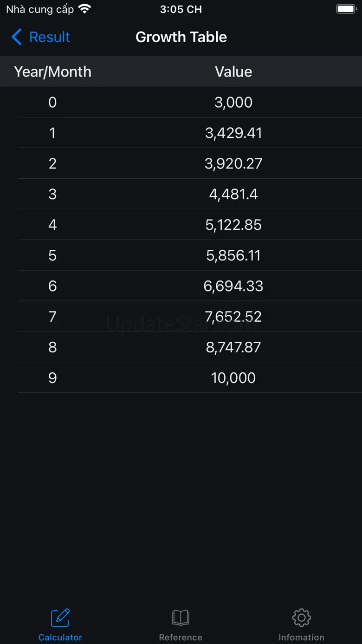Tap the back chevron icon
The width and height of the screenshot is (362, 644).
click(17, 37)
